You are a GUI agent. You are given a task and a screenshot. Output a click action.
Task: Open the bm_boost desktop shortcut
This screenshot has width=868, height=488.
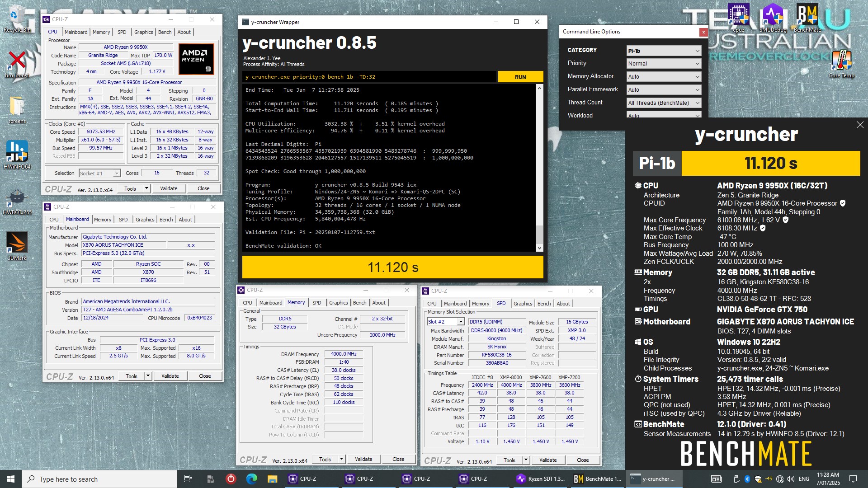coord(17,64)
